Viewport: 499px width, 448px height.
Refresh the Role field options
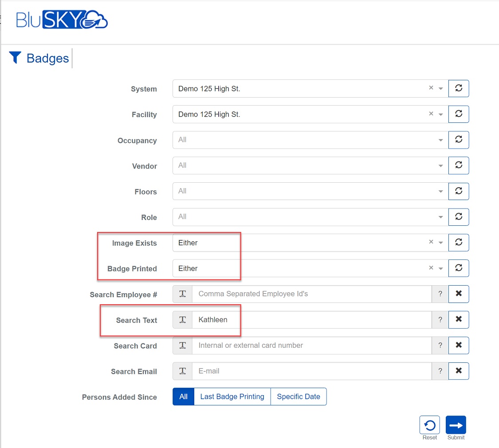point(459,217)
